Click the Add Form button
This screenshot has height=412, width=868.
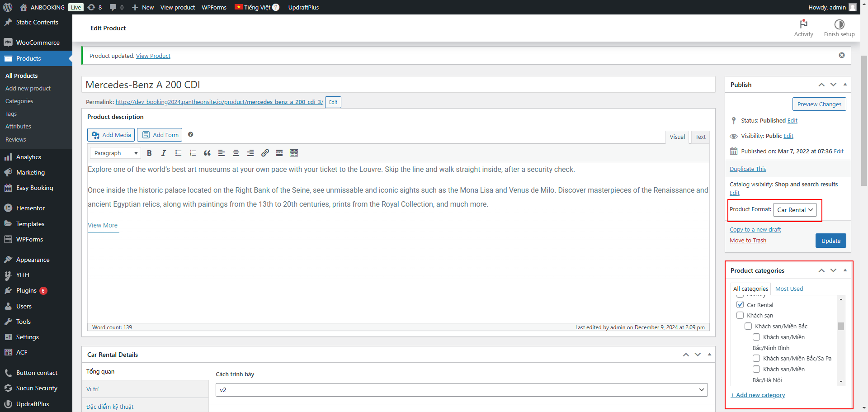[160, 135]
